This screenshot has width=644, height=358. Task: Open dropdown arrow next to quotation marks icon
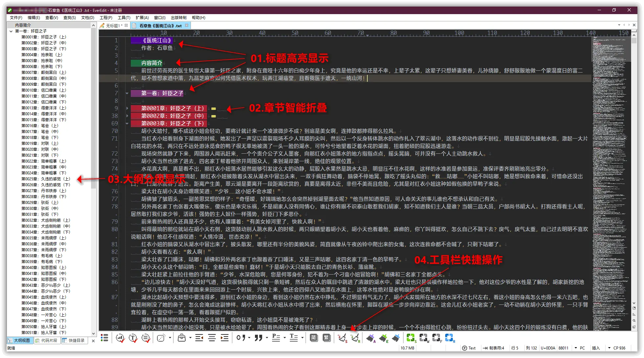point(267,338)
